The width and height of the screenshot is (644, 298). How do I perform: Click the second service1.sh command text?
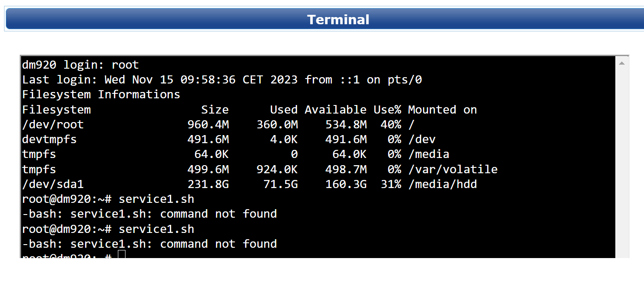point(156,229)
